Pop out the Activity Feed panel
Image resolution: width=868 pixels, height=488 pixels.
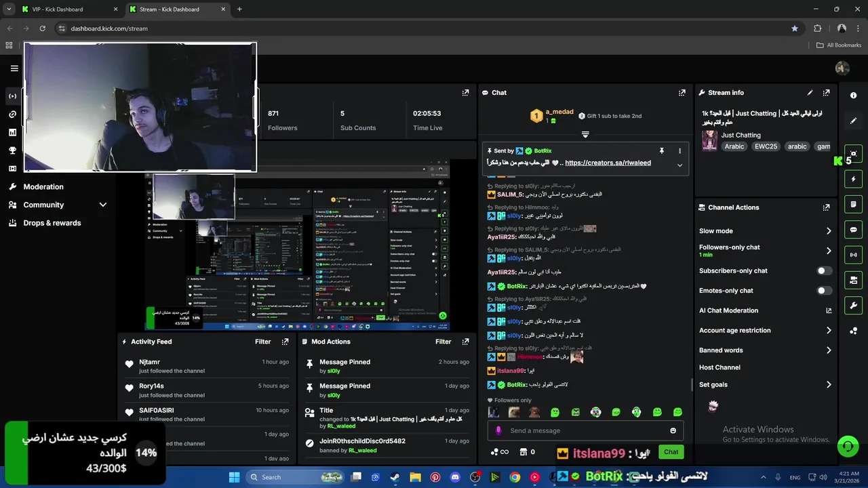click(x=285, y=342)
